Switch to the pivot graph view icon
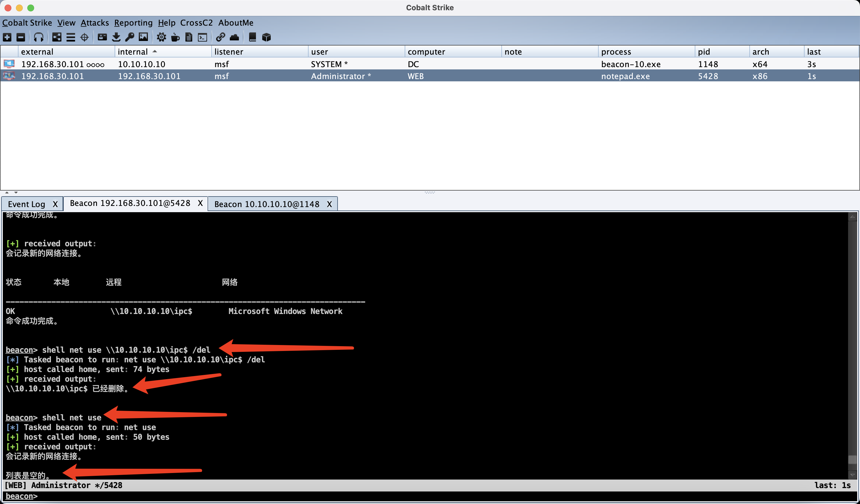860x504 pixels. coord(57,37)
